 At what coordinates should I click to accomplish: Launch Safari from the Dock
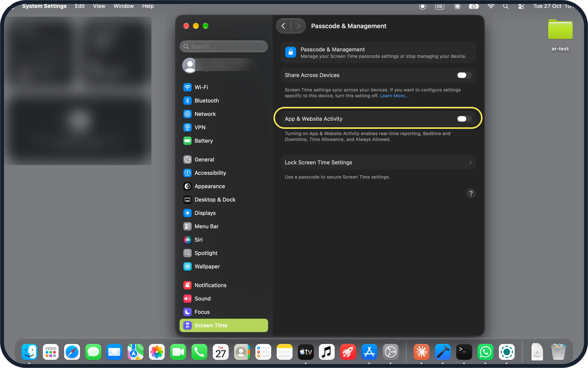tap(72, 352)
